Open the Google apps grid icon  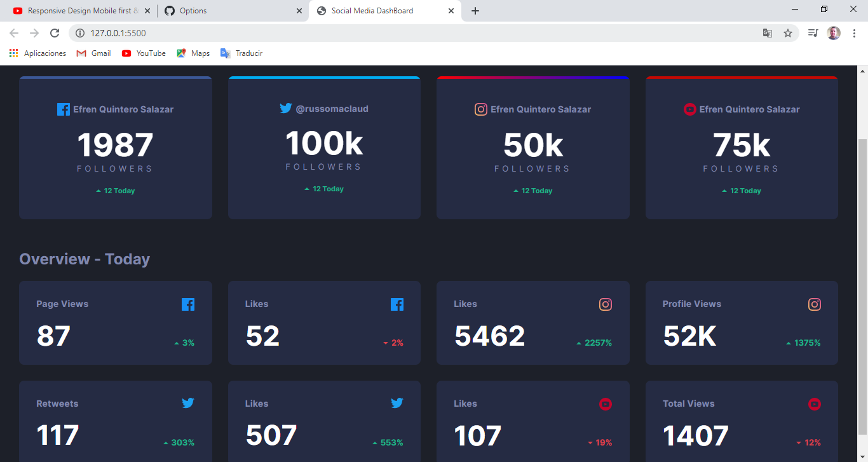pyautogui.click(x=13, y=53)
